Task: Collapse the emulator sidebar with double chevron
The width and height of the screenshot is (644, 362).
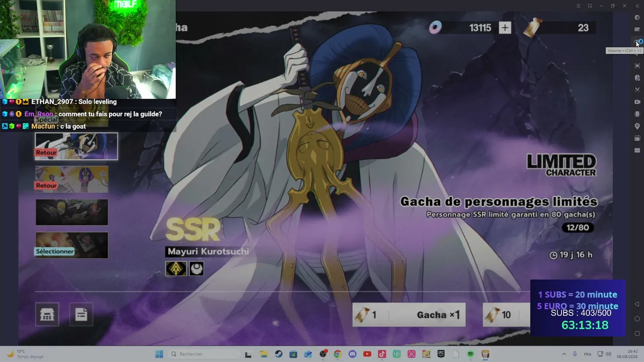Action: point(637,6)
